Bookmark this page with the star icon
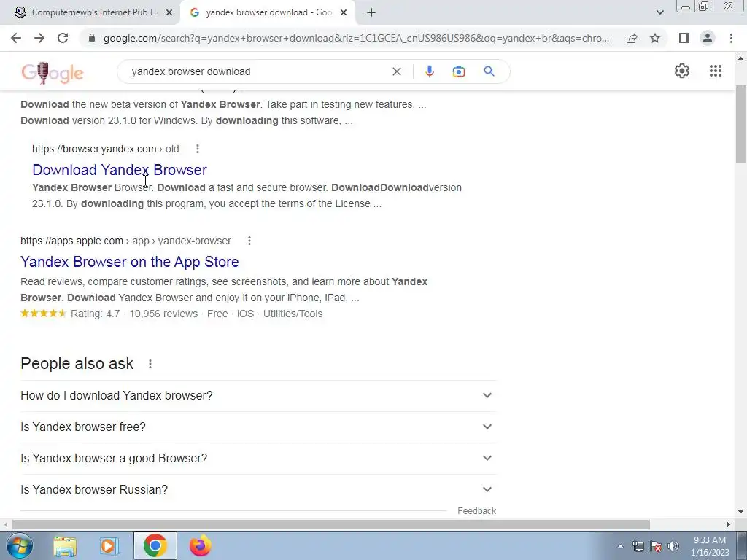This screenshot has height=560, width=747. [655, 38]
